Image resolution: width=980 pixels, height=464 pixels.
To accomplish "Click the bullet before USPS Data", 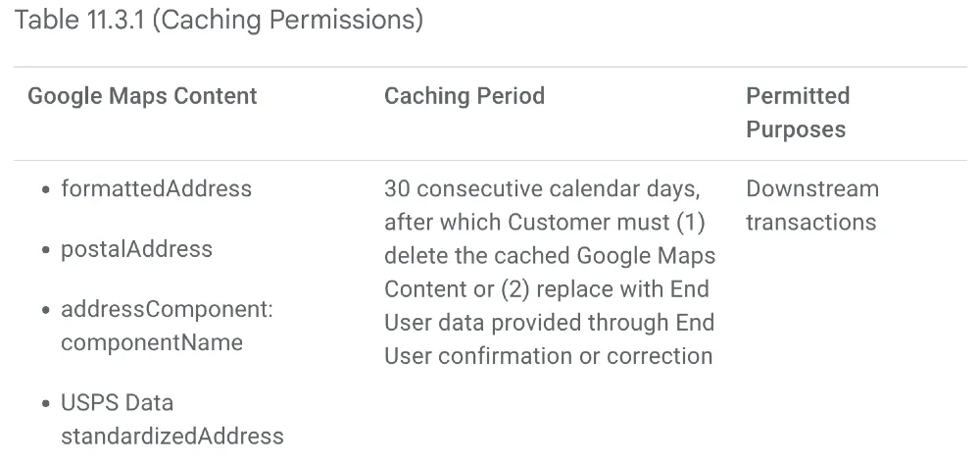I will click(46, 404).
